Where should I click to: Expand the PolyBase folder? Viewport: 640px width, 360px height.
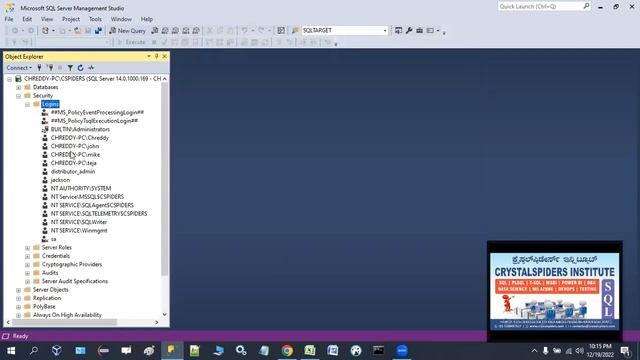[18, 307]
